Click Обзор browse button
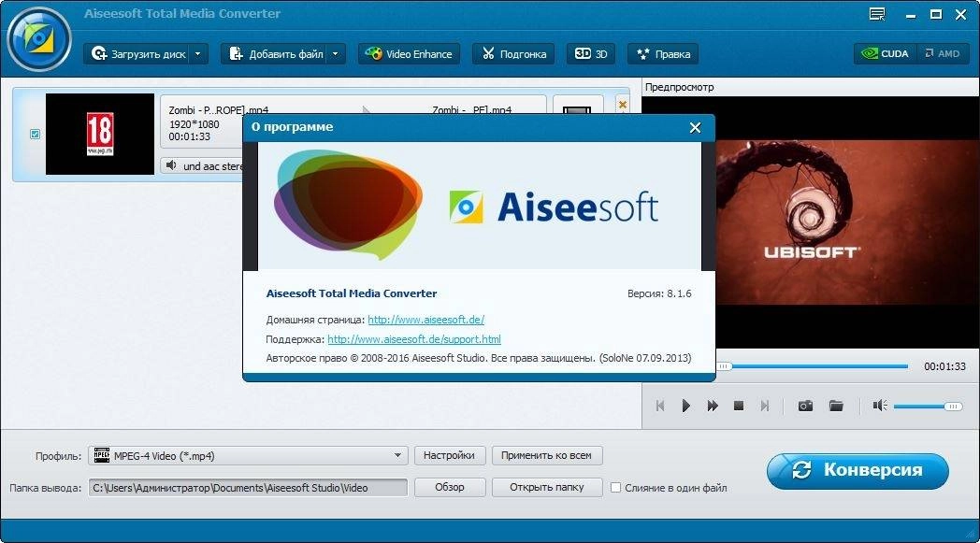This screenshot has width=980, height=543. click(x=450, y=487)
